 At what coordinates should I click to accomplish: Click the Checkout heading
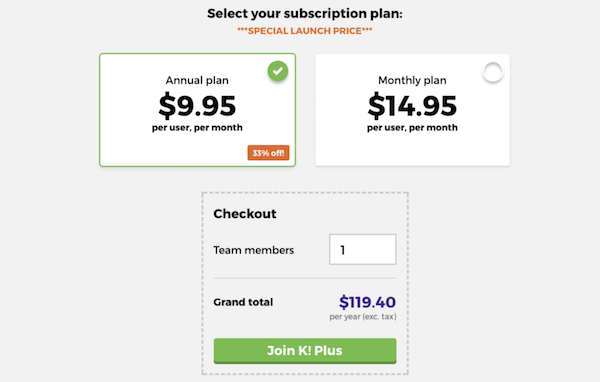(x=245, y=214)
